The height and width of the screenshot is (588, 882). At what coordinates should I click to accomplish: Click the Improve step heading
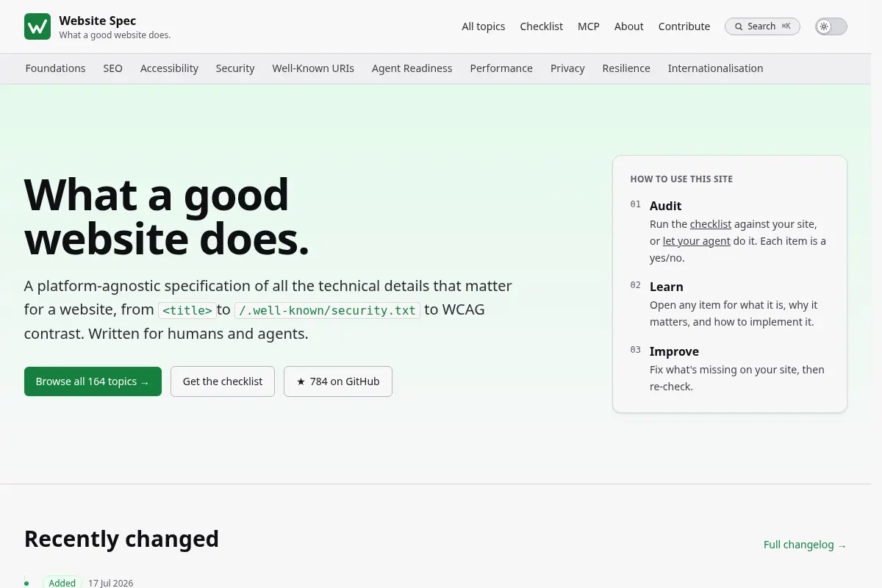674,351
